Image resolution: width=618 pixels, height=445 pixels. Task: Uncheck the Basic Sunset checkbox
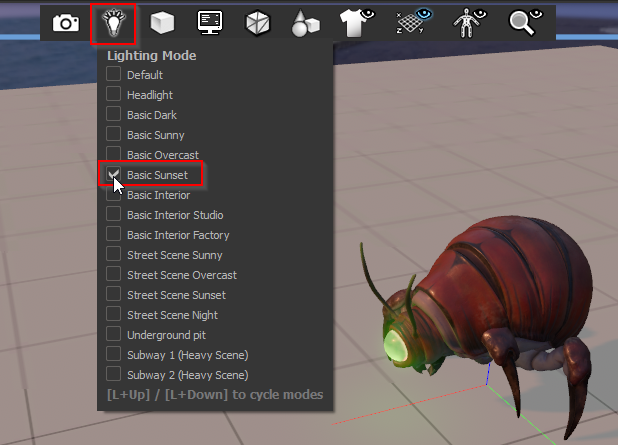(114, 175)
